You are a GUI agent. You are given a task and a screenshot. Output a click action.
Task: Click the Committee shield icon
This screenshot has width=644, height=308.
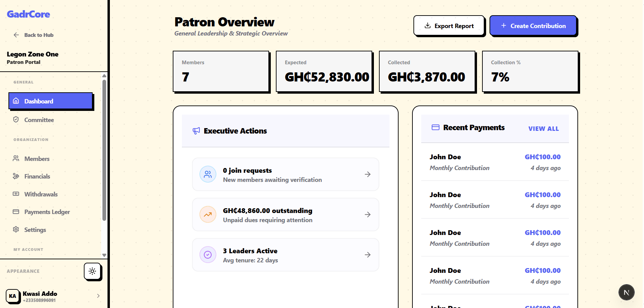click(16, 119)
